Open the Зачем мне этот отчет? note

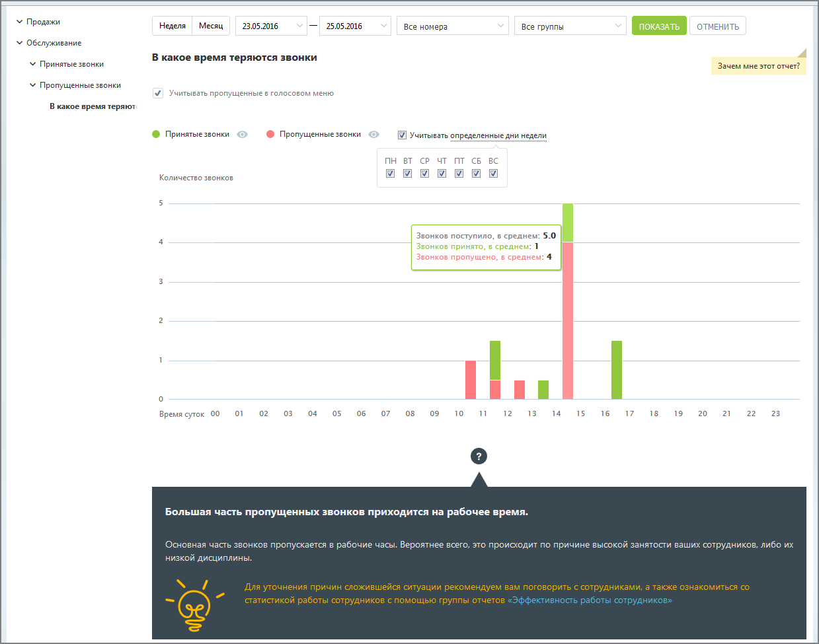[x=759, y=65]
